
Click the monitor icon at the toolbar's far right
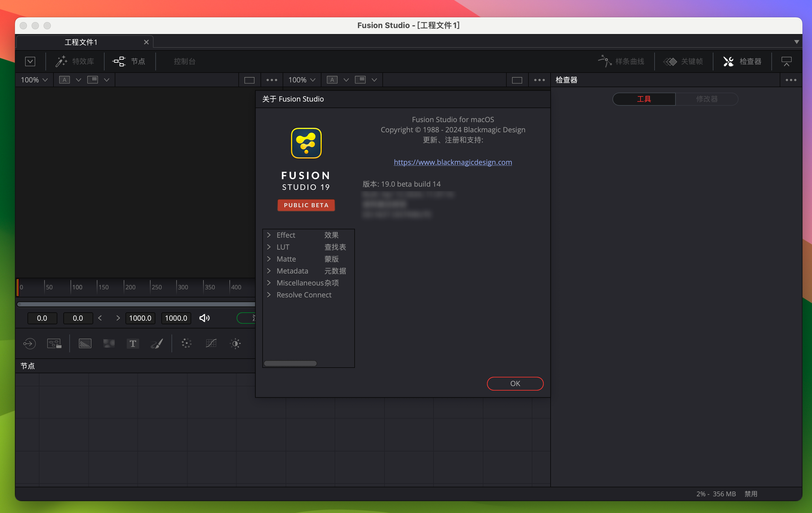click(x=786, y=61)
